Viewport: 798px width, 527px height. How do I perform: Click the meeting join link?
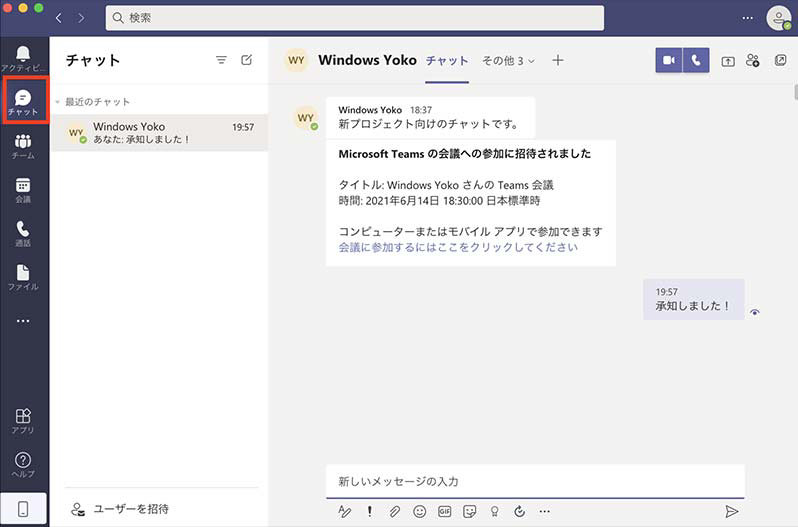tap(458, 247)
